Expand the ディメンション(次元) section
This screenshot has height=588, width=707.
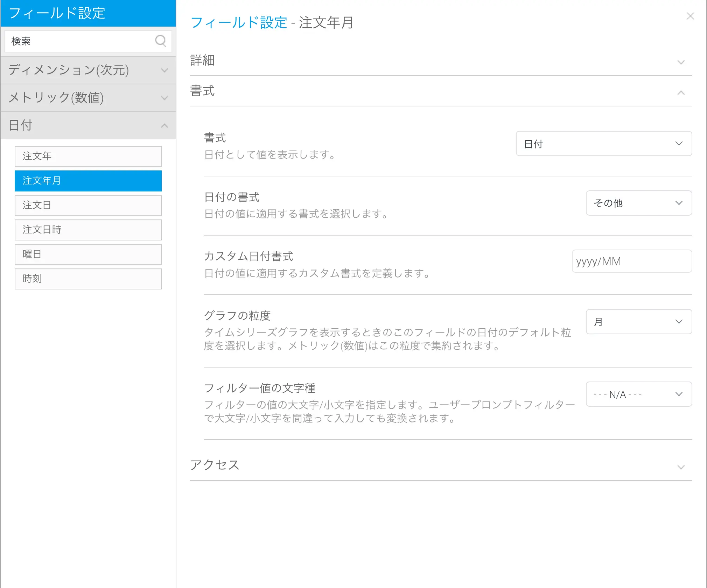[x=164, y=70]
